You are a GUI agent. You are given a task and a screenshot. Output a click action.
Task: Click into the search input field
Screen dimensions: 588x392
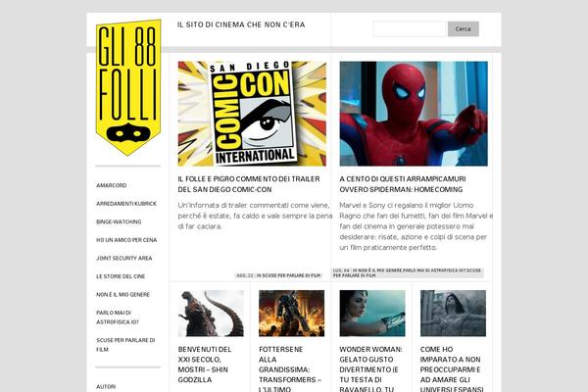(x=409, y=28)
